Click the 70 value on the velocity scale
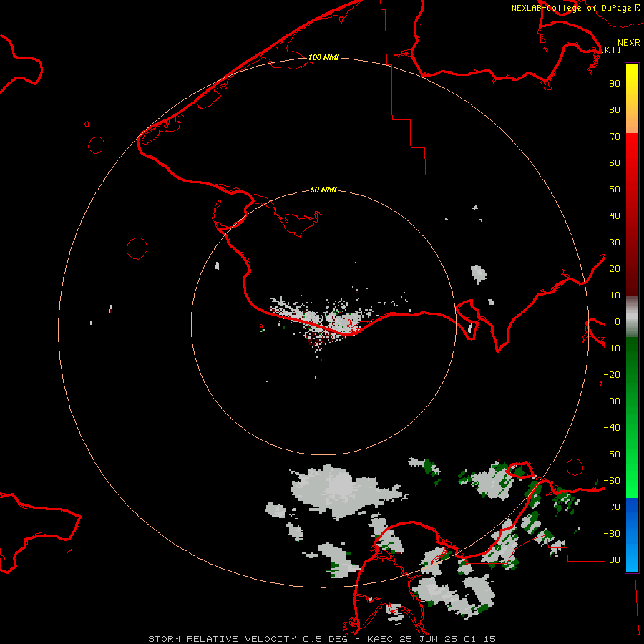Viewport: 644px width, 644px height. tap(615, 137)
